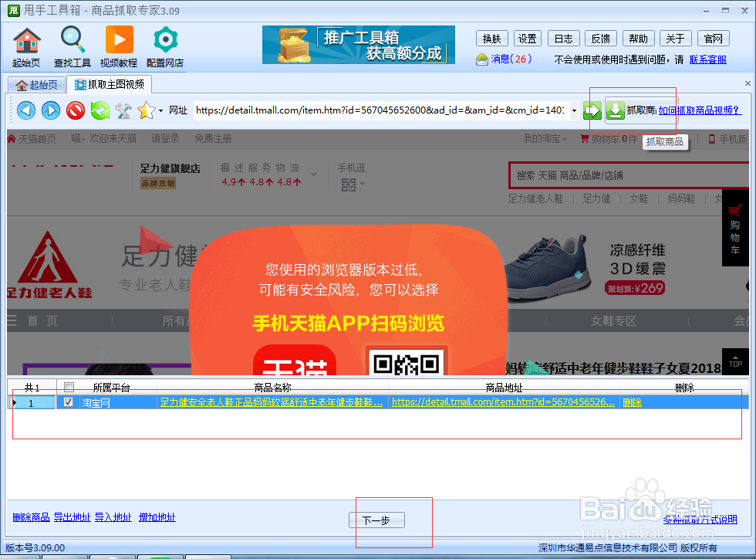The height and width of the screenshot is (559, 756).
Task: Go forward with the blue right arrow
Action: point(51,110)
